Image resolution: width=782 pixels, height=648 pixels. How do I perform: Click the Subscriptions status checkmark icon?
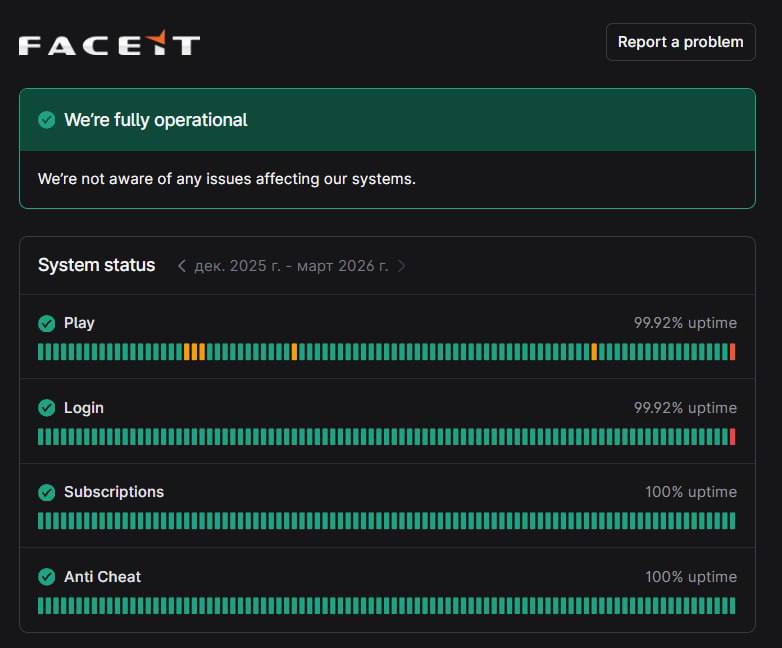click(x=46, y=492)
